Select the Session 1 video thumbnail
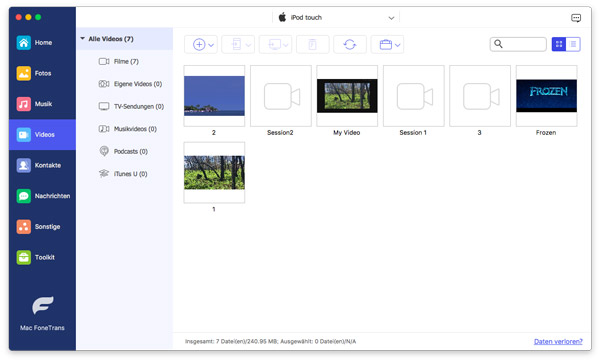This screenshot has height=361, width=600. [x=414, y=96]
